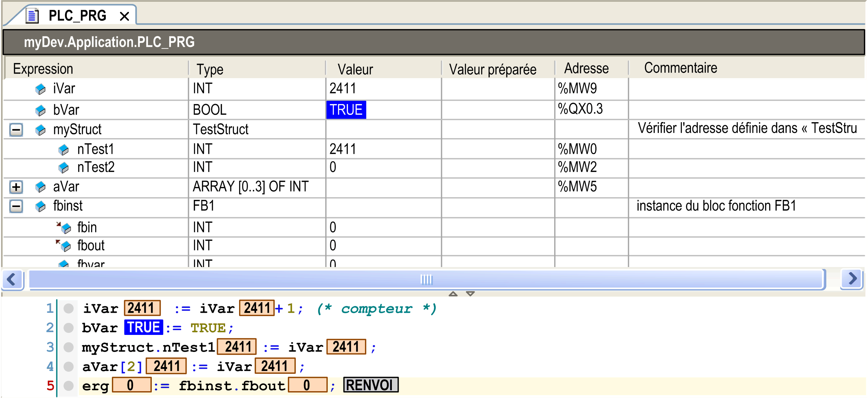Image resolution: width=868 pixels, height=398 pixels.
Task: Expand the aVar array node
Action: 16,187
